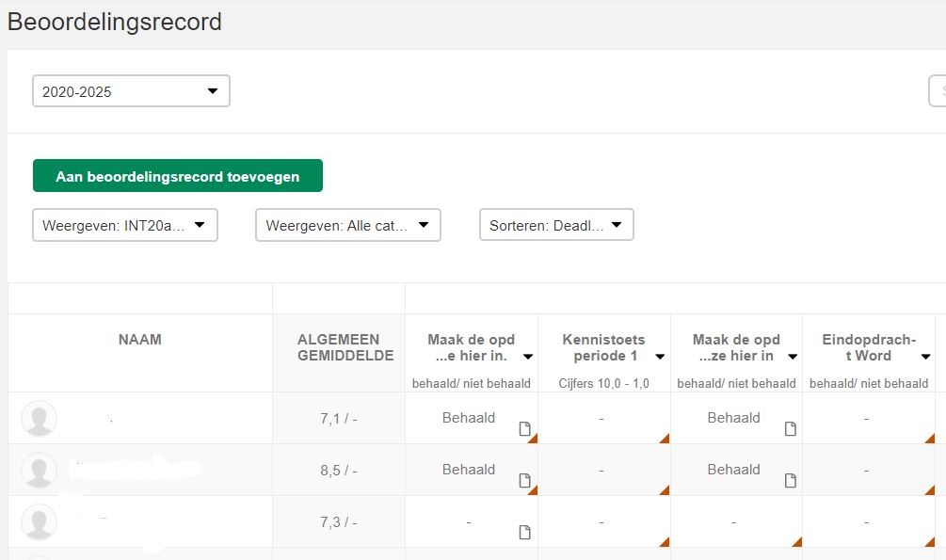Select the '8,5 / -' average cell
This screenshot has width=946, height=560.
339,470
